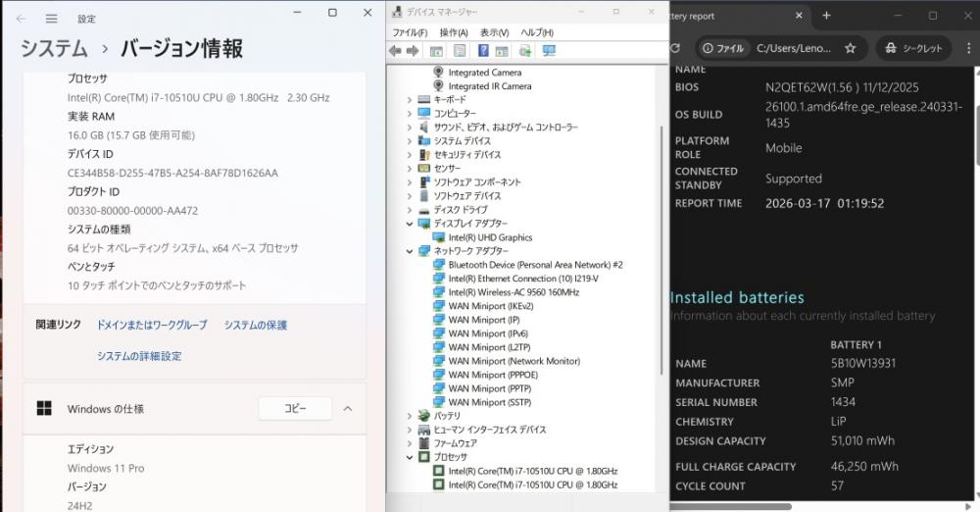Expand セキュリティ デバイス node
The height and width of the screenshot is (512, 980).
(410, 155)
